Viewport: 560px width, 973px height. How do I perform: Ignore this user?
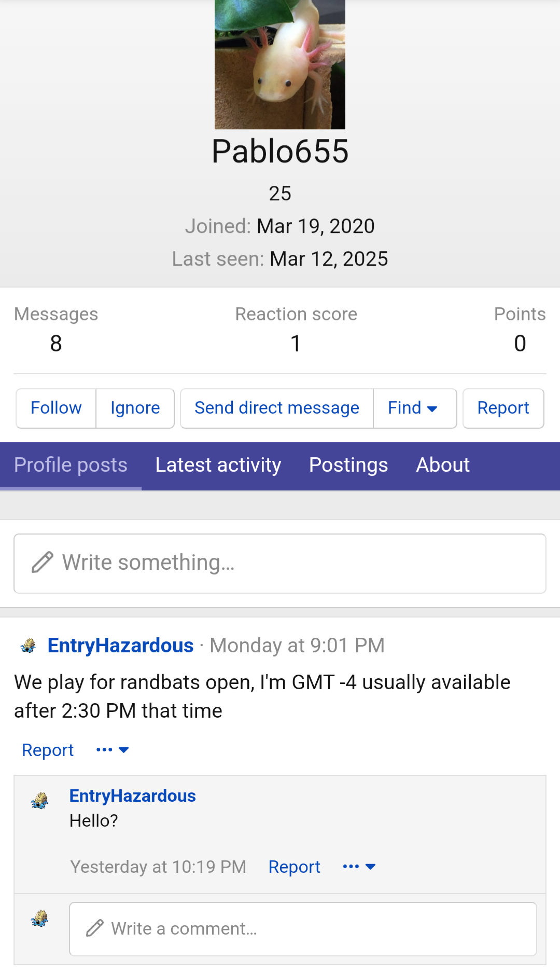(x=135, y=408)
